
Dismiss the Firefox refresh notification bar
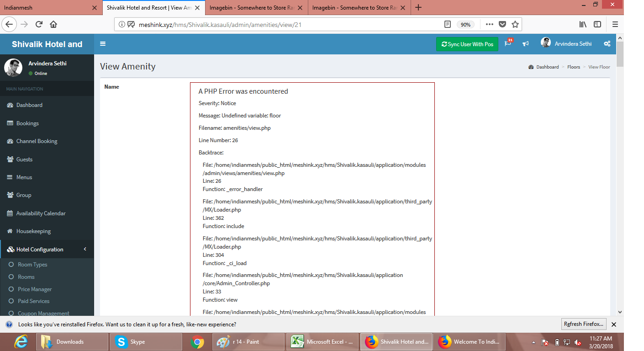[x=614, y=324]
